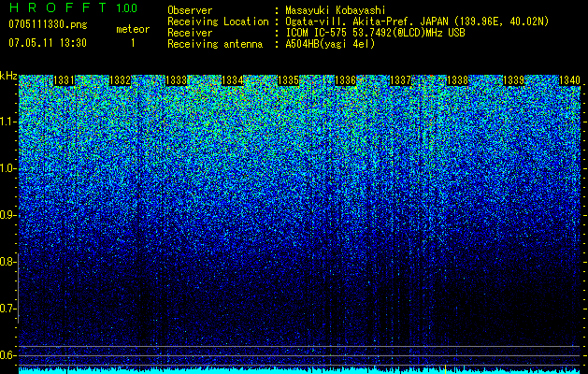
Task: Click the 1335 time marker
Action: (x=289, y=80)
